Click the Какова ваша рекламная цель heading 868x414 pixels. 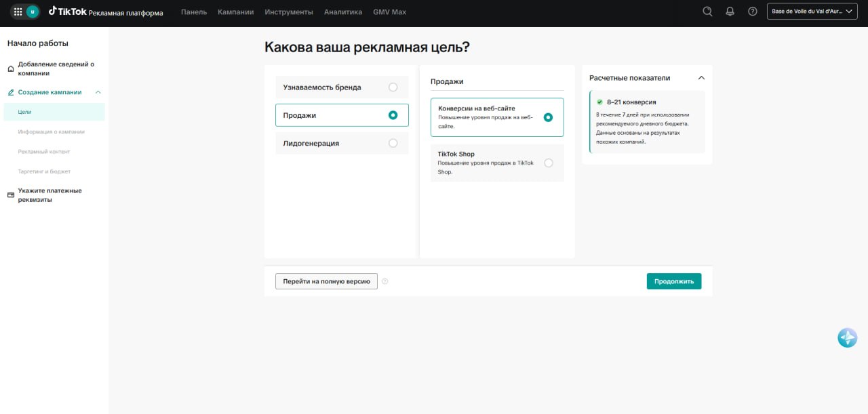367,47
